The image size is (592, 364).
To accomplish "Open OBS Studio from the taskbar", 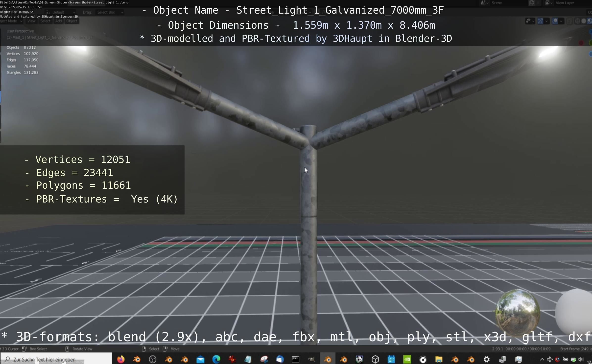I will pyautogui.click(x=153, y=359).
